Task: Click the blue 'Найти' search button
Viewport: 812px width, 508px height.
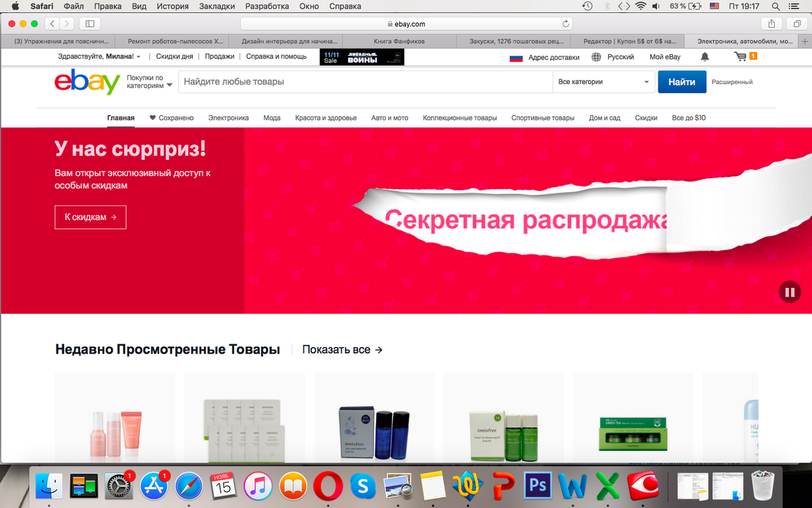Action: coord(682,82)
